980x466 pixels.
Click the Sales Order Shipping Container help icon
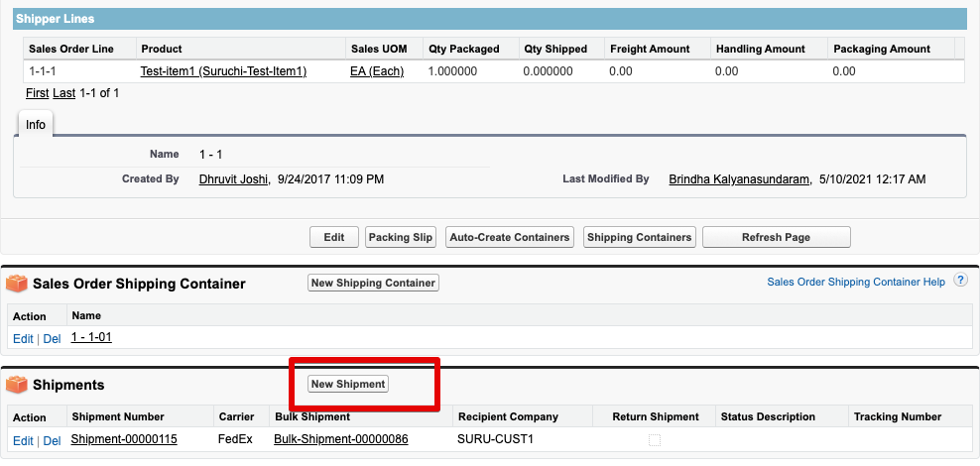pos(960,281)
